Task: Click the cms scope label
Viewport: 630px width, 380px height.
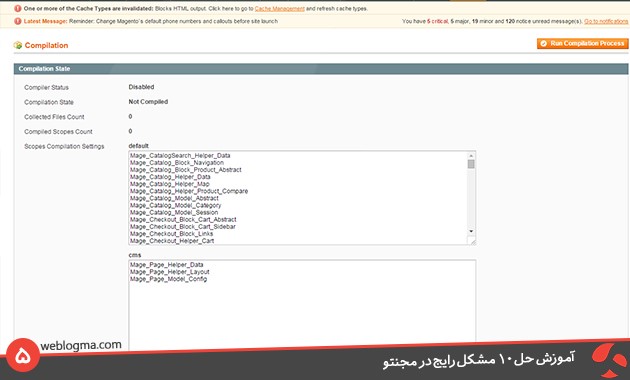Action: coord(135,255)
